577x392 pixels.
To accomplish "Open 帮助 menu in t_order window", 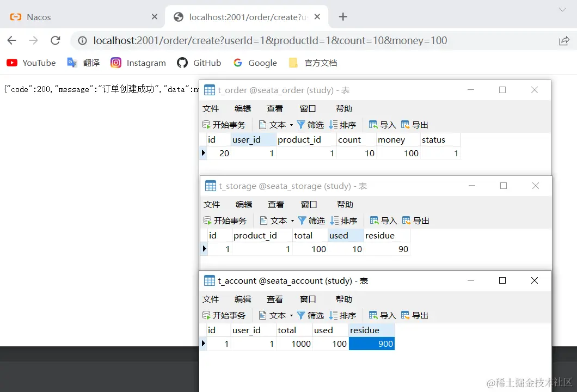I will 343,108.
